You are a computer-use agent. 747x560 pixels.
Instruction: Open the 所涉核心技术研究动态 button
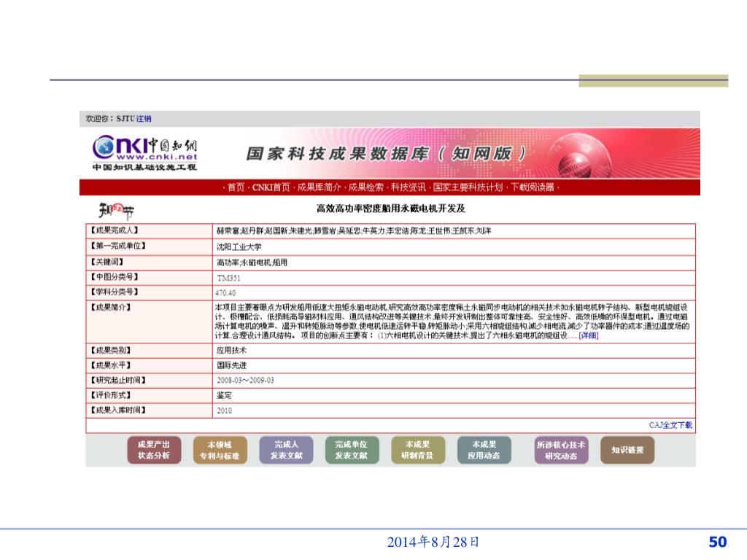click(561, 450)
